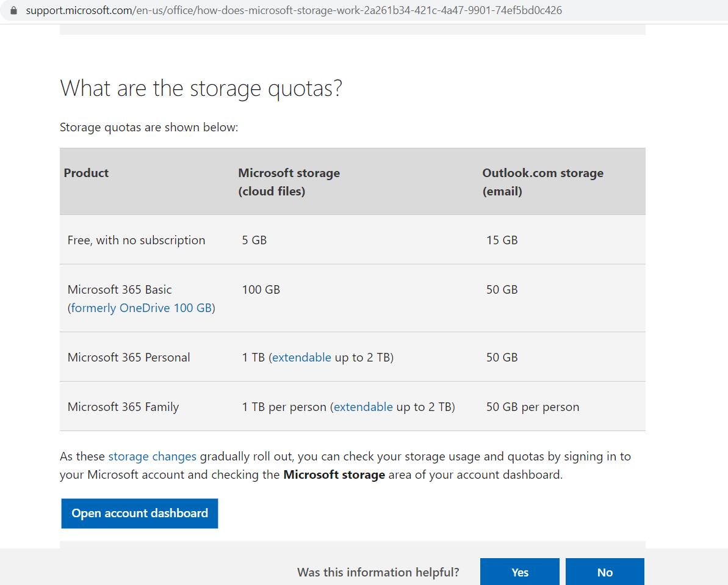Image resolution: width=728 pixels, height=585 pixels.
Task: Click the lock icon in address bar
Action: (14, 10)
